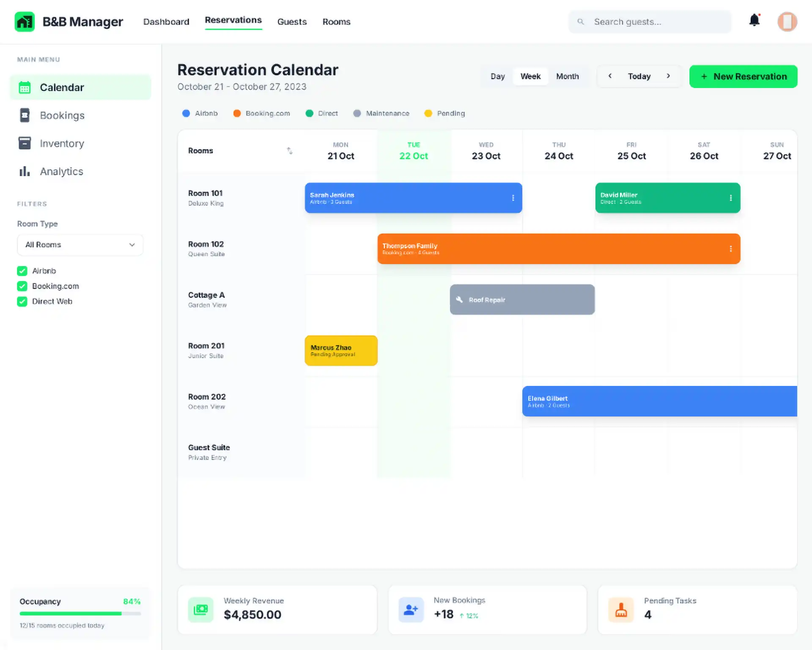Open the Guests navigation menu item
Image resolution: width=812 pixels, height=650 pixels.
pos(292,22)
